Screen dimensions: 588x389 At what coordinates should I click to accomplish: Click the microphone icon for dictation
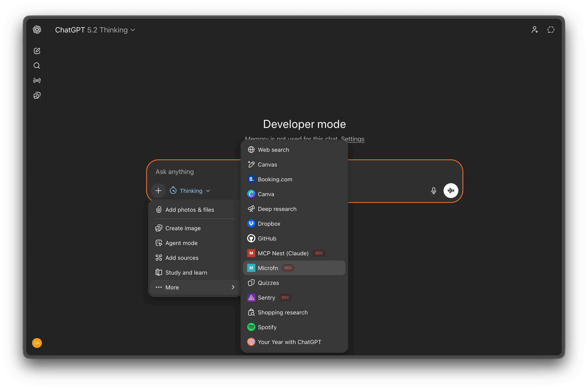coord(434,191)
